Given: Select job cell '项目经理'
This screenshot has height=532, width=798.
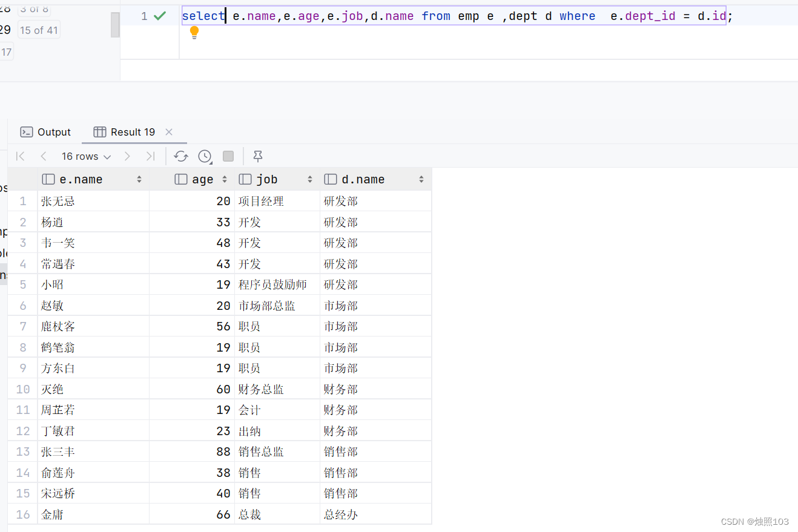Looking at the screenshot, I should click(x=277, y=201).
